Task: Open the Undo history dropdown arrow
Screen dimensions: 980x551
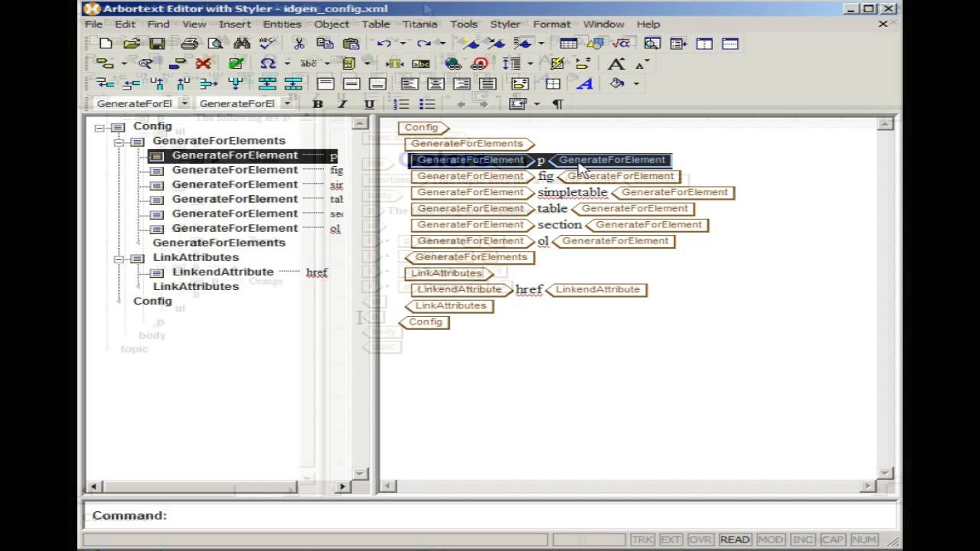Action: point(403,44)
